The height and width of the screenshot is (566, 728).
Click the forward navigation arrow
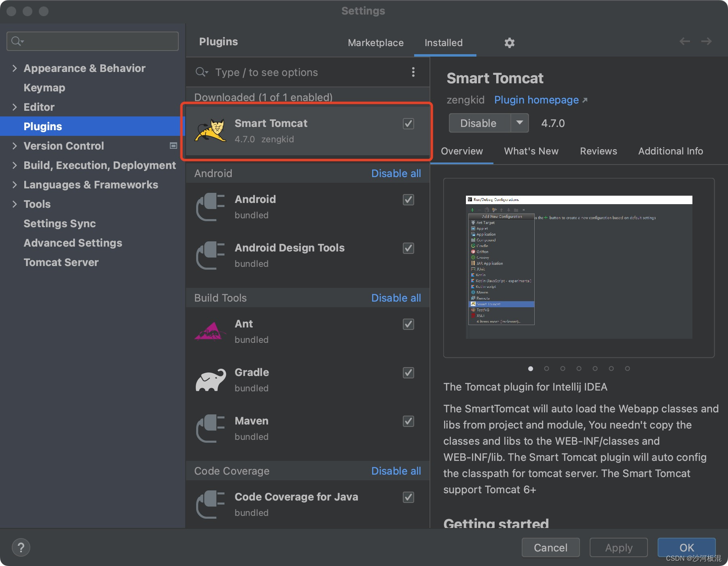pos(706,41)
